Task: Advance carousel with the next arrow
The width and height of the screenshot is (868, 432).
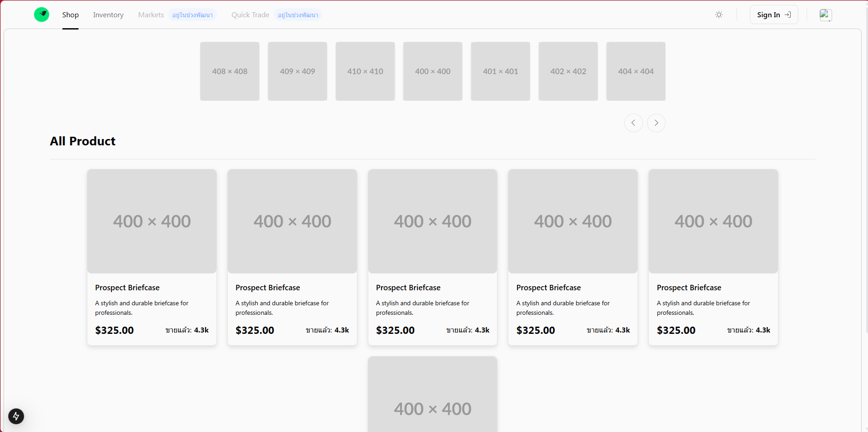Action: tap(656, 123)
